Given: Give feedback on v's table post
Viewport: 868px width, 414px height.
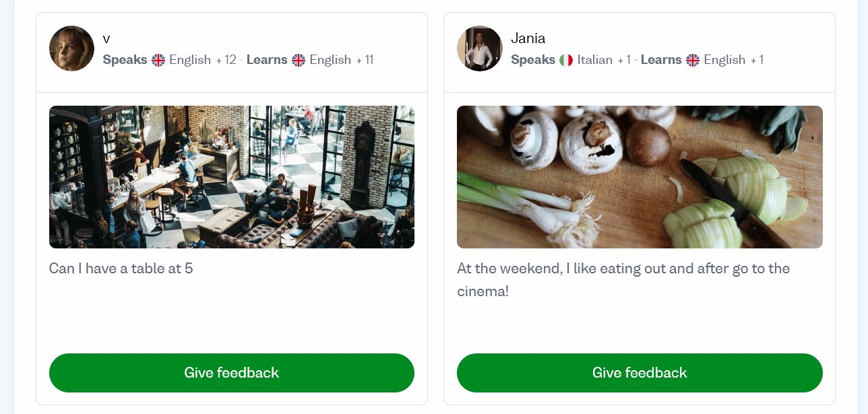Looking at the screenshot, I should pyautogui.click(x=231, y=373).
